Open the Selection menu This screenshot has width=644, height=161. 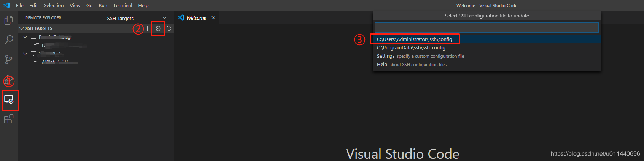(54, 5)
